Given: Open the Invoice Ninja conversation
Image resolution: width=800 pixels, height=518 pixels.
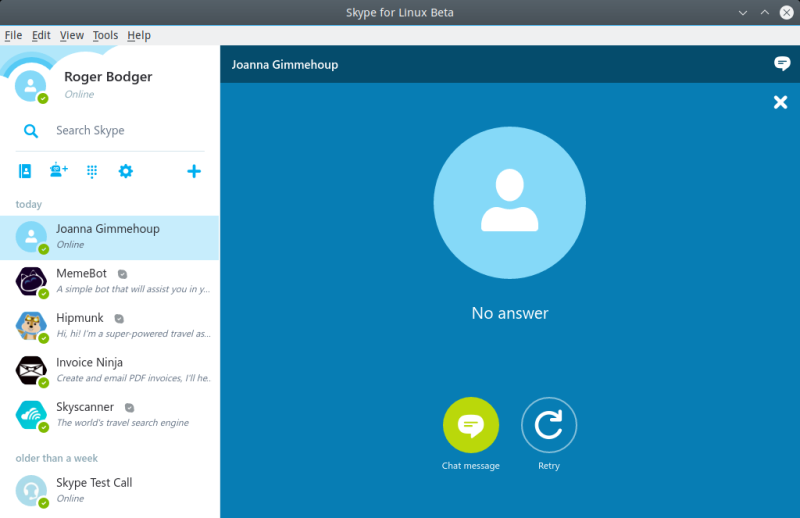Looking at the screenshot, I should (110, 371).
